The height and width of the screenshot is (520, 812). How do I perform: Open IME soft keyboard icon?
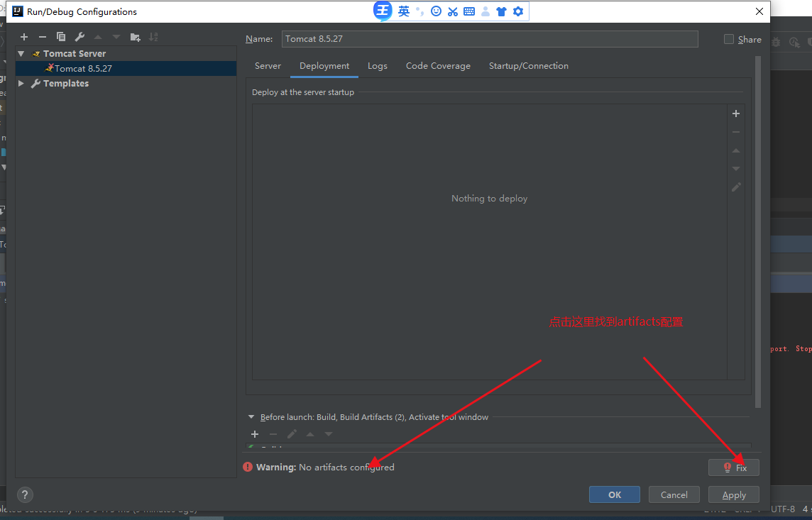coord(469,11)
